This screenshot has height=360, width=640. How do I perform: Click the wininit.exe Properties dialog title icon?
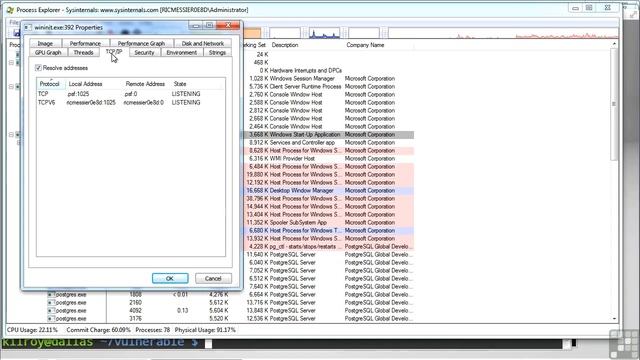click(x=27, y=27)
